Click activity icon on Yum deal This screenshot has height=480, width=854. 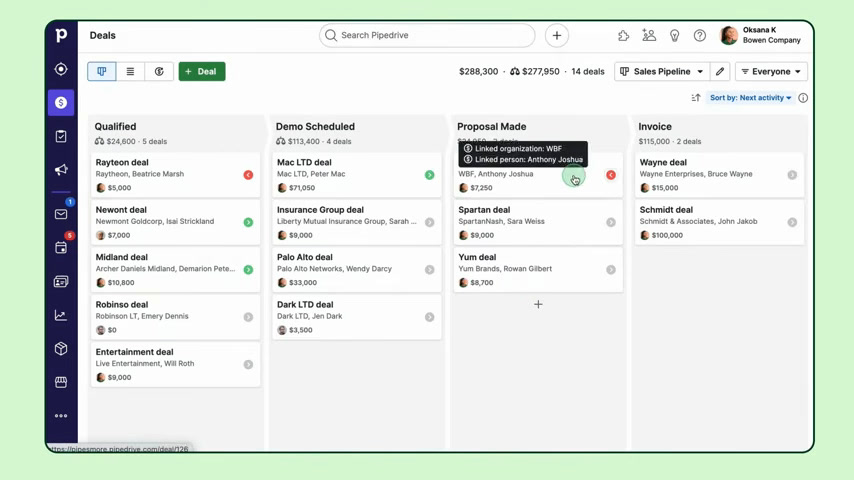(x=611, y=270)
